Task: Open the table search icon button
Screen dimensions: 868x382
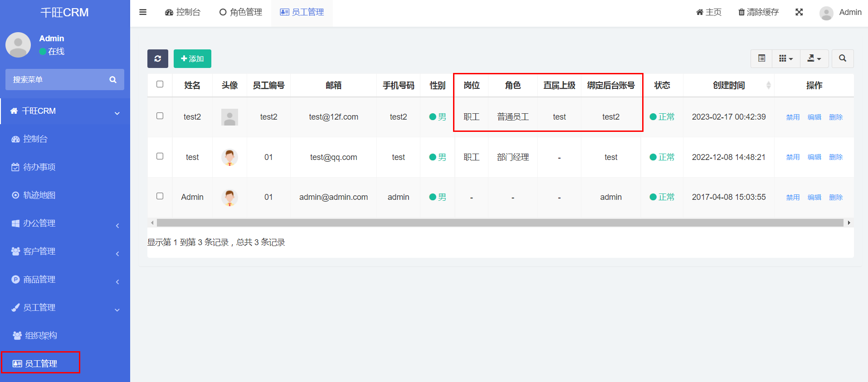Action: pyautogui.click(x=843, y=58)
